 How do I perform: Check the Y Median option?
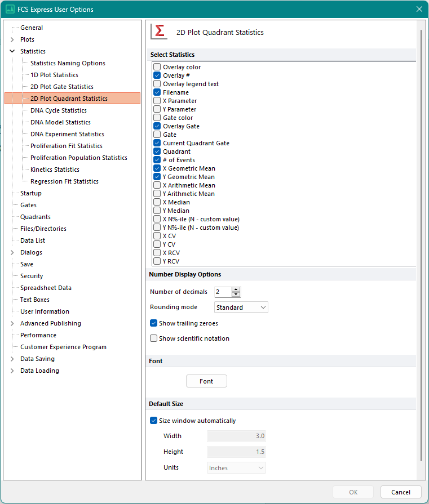(x=157, y=211)
